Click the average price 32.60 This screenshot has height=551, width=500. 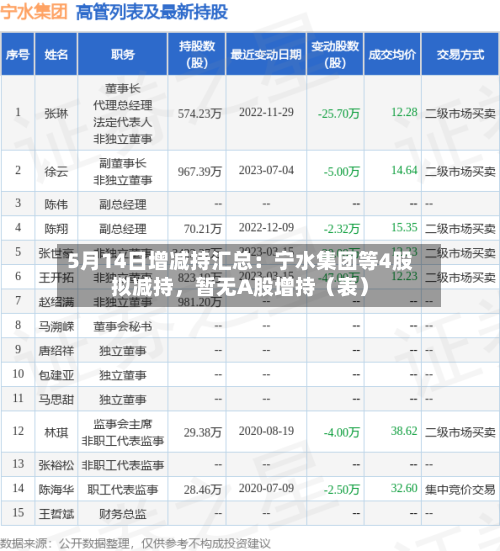404,488
